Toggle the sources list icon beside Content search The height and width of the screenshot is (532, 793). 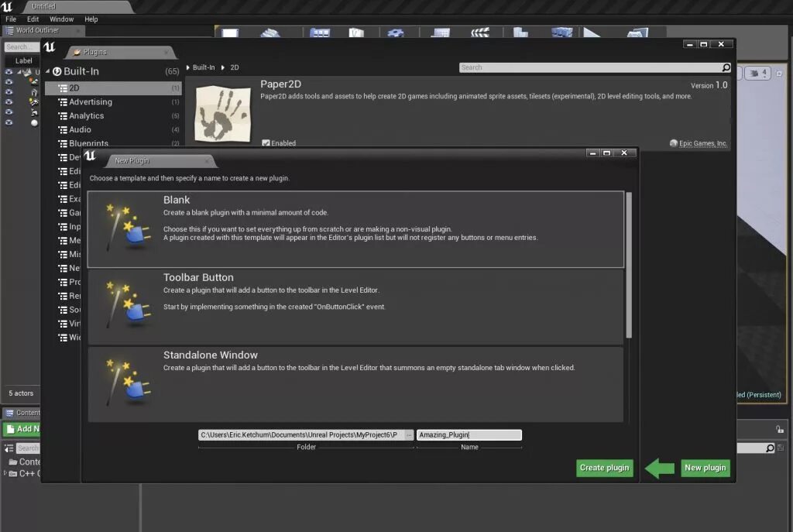tap(9, 448)
